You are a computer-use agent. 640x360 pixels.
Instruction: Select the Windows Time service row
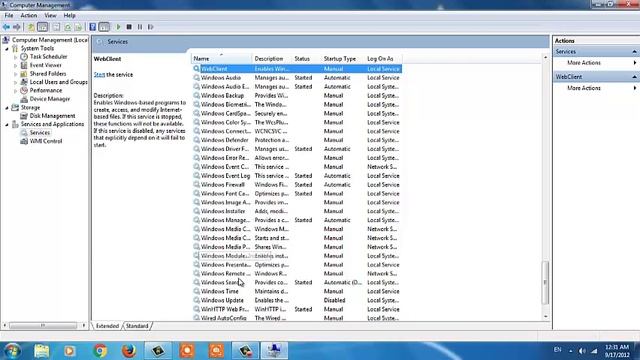coord(297,291)
